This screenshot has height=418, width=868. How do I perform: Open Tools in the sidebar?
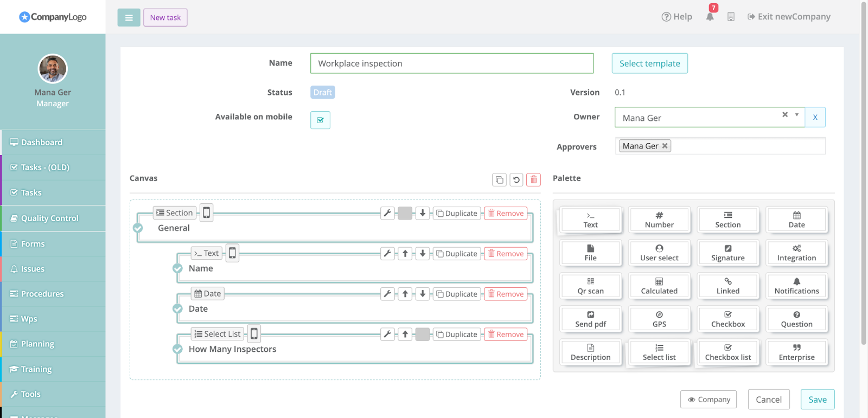[53, 394]
